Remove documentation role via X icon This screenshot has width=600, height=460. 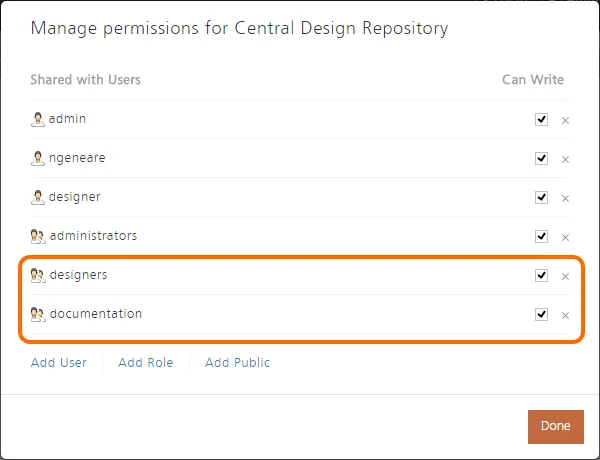pos(565,316)
